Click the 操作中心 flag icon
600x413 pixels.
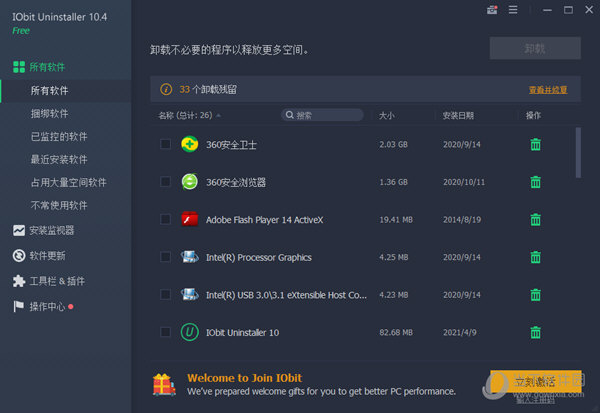pyautogui.click(x=19, y=306)
